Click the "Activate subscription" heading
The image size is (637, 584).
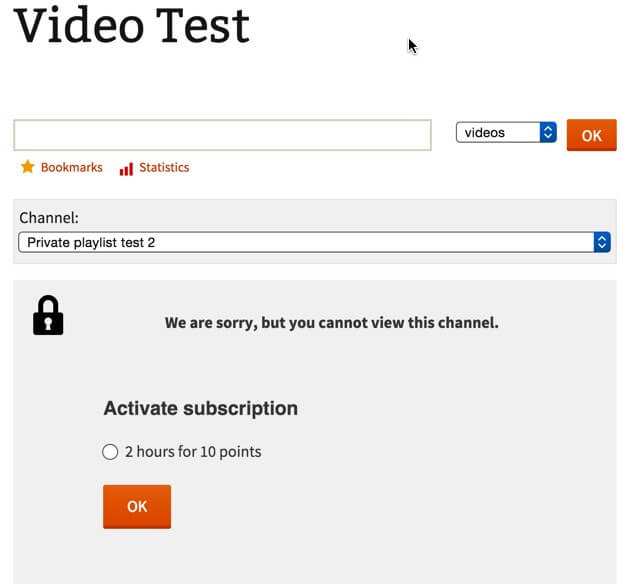tap(200, 408)
